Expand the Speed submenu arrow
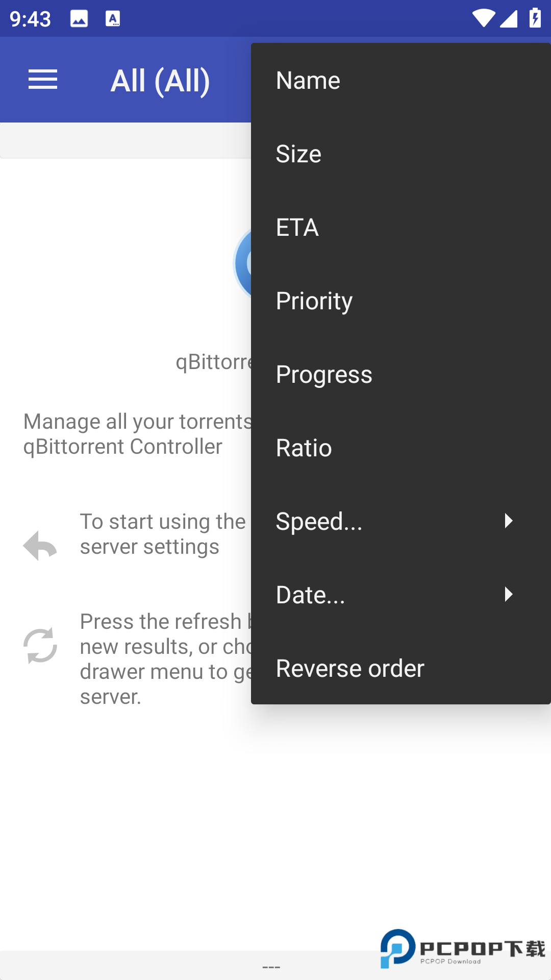 508,521
